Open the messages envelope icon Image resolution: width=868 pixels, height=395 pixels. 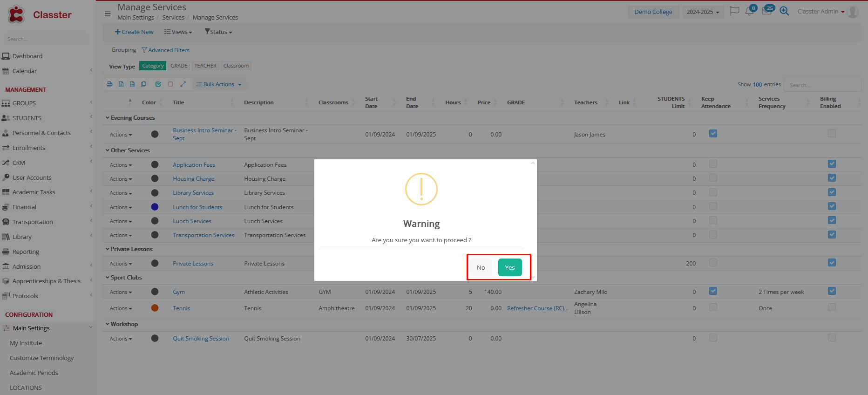click(766, 11)
